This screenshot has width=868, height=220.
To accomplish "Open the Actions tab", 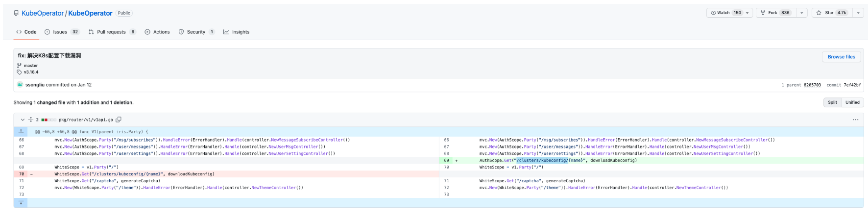I will click(x=157, y=32).
